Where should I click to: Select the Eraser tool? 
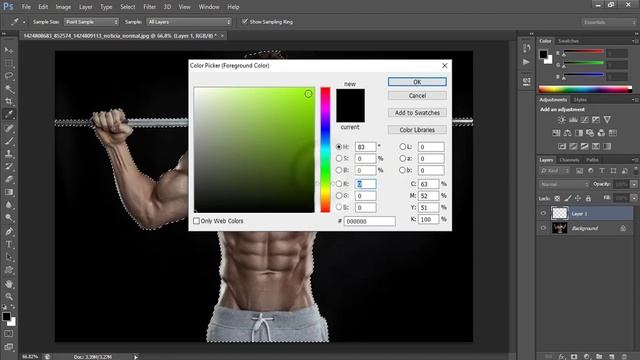point(9,179)
